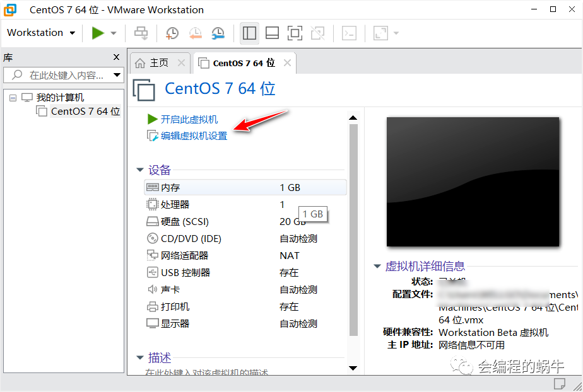Viewport: 583px width, 392px height.
Task: Click the 硬盘 (SCSI) device icon
Action: 152,222
